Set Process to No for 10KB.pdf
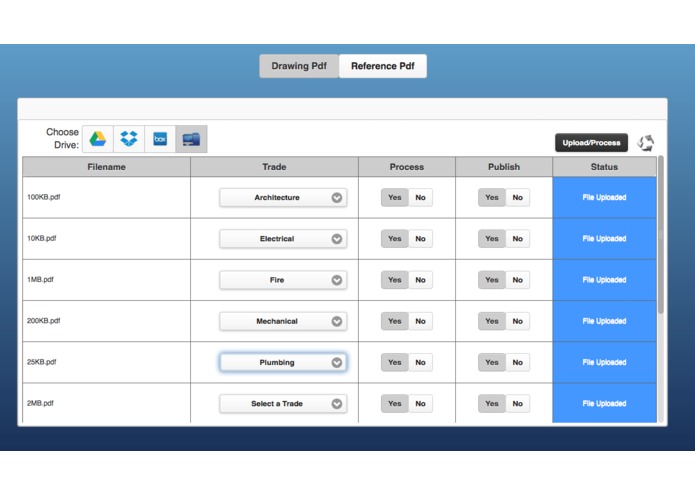Viewport: 695px width, 494px height. (420, 239)
